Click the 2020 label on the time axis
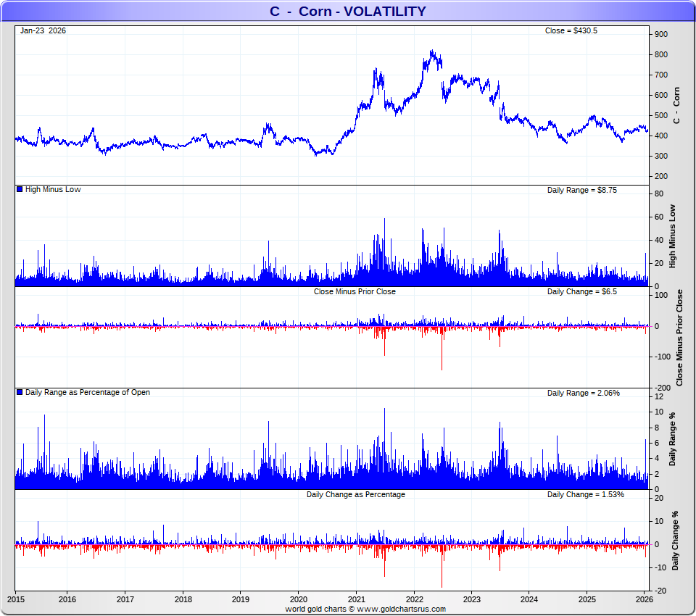 (299, 599)
